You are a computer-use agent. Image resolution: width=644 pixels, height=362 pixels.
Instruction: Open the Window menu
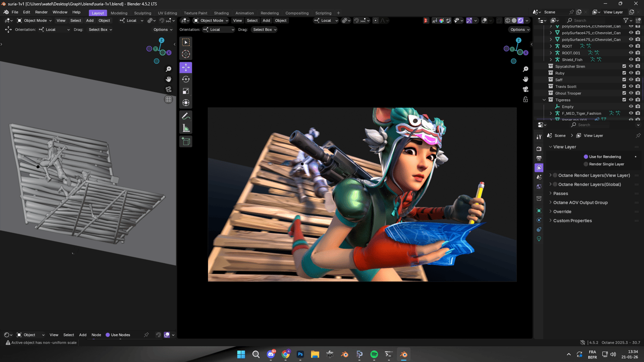click(60, 12)
